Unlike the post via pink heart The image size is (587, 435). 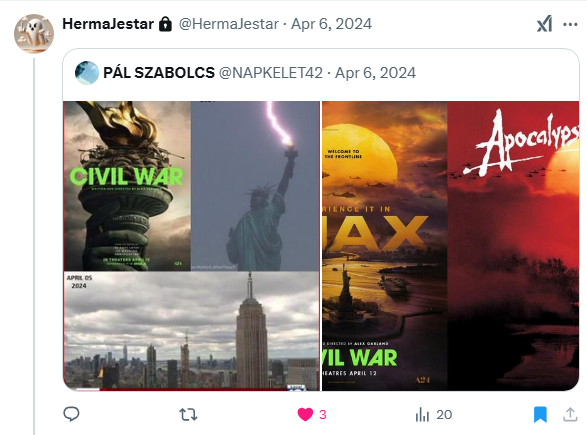tap(305, 414)
